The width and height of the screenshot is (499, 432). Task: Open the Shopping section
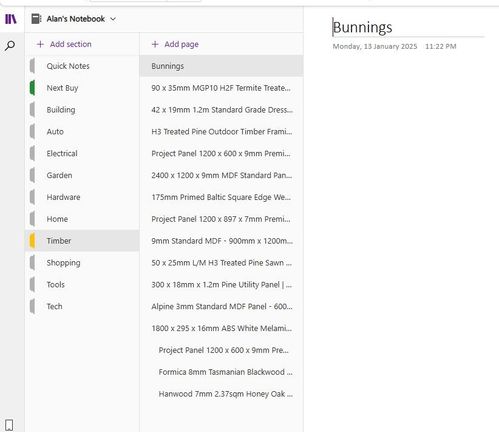[82, 263]
